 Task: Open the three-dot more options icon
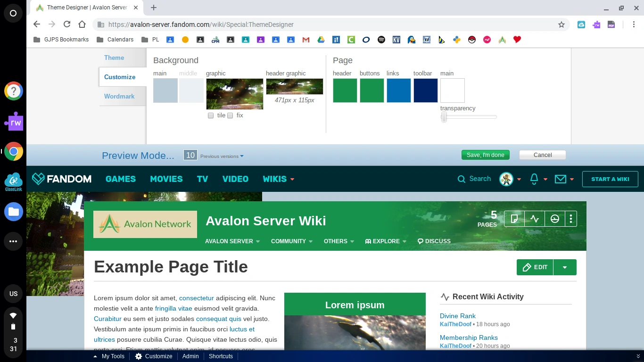(x=571, y=219)
